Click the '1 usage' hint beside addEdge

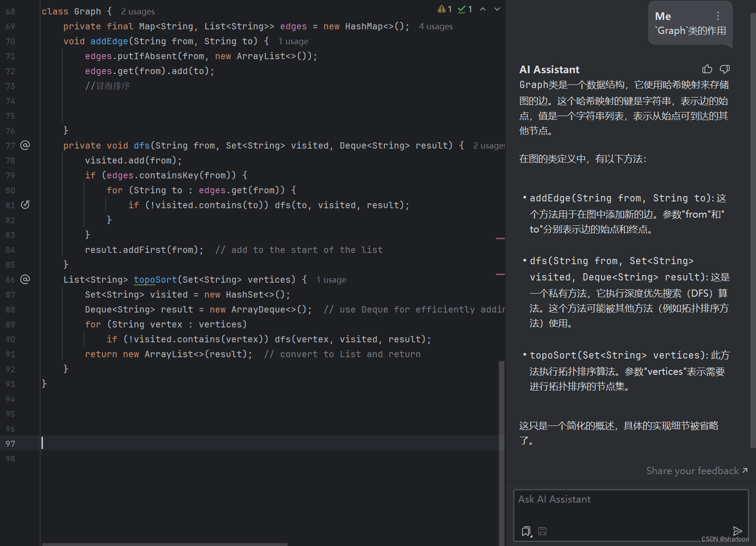pyautogui.click(x=294, y=42)
